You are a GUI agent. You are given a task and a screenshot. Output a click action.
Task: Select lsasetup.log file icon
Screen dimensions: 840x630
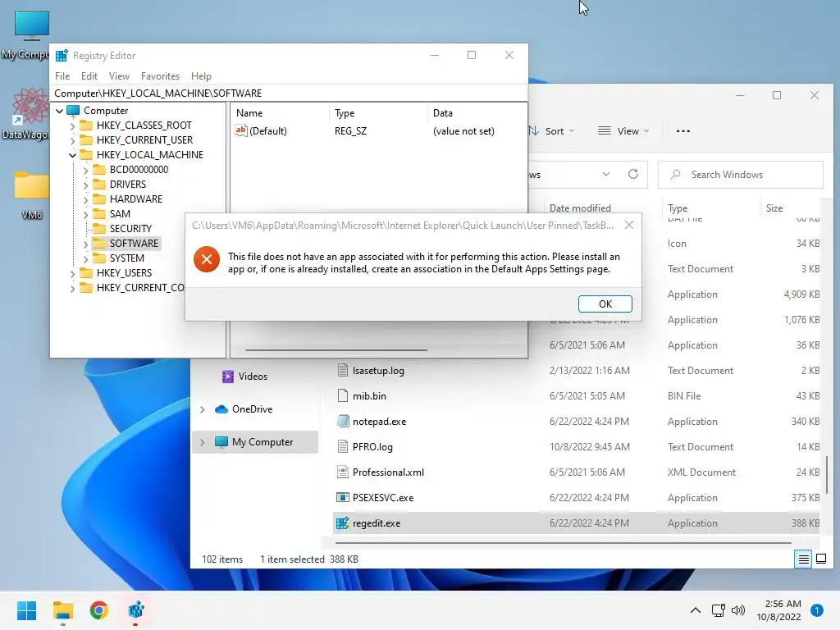343,370
